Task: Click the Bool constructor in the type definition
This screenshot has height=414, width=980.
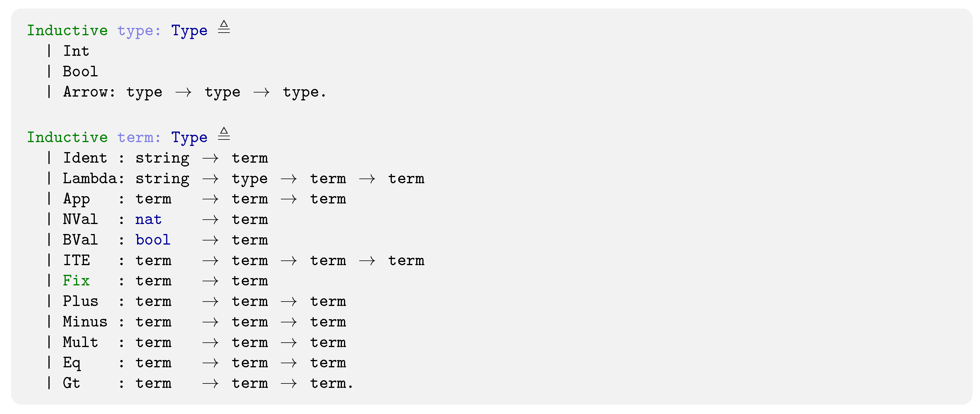Action: coord(80,72)
